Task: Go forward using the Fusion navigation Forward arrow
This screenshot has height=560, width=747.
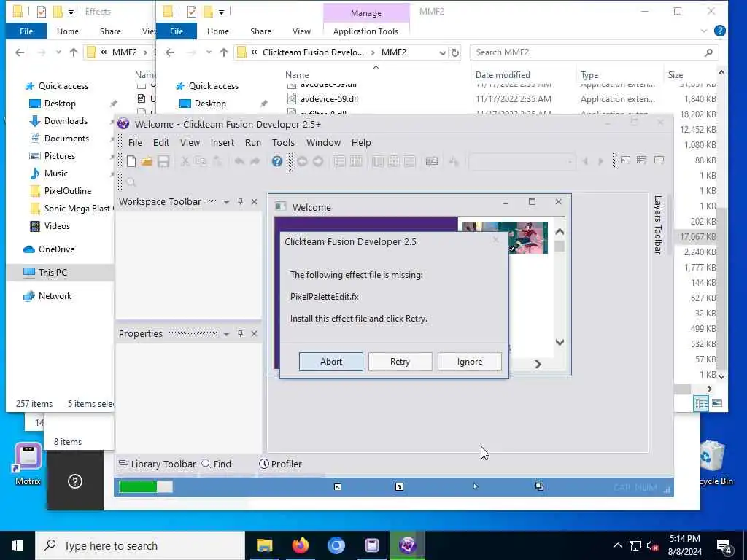Action: [318, 161]
